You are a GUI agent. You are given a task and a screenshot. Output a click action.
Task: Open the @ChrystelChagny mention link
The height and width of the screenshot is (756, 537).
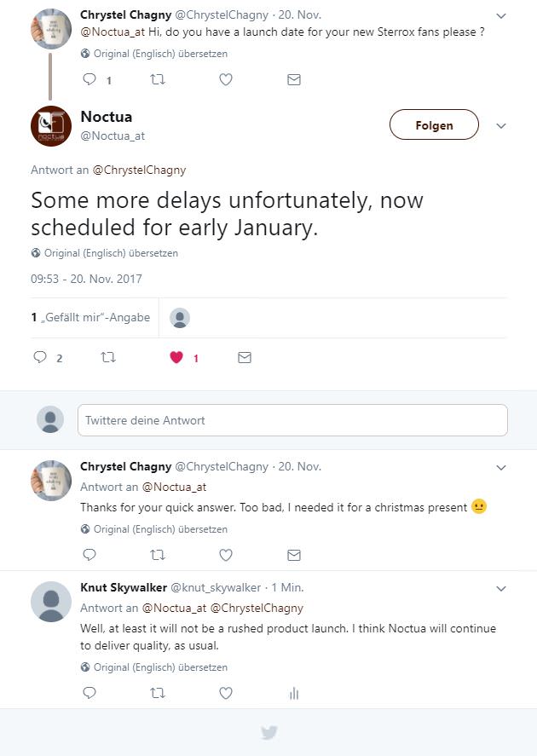tap(139, 170)
